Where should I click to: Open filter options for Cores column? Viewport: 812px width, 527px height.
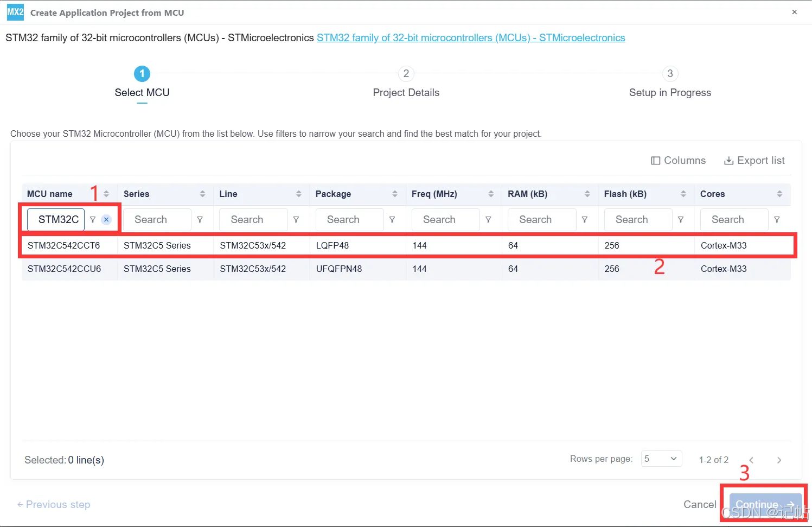[x=777, y=220]
